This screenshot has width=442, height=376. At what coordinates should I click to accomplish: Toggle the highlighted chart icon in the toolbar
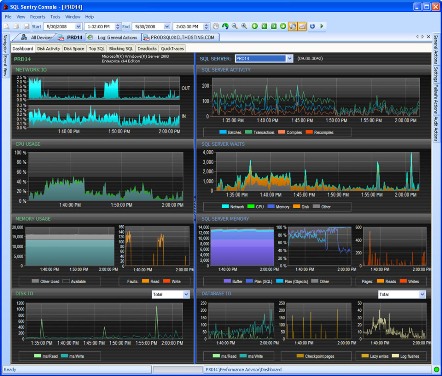point(302,26)
